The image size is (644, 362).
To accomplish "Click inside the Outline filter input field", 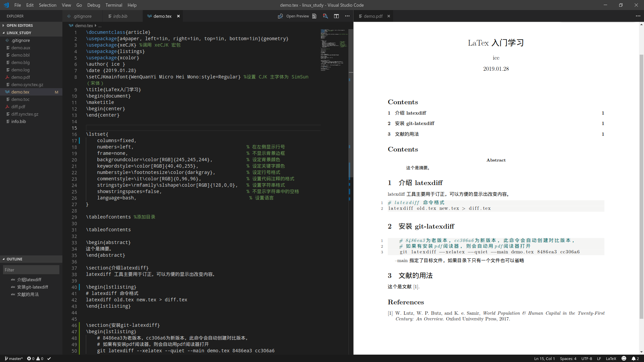I will (x=31, y=269).
